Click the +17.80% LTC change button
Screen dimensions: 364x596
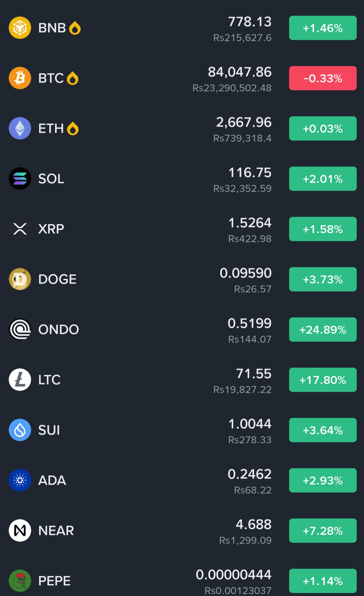pos(323,380)
